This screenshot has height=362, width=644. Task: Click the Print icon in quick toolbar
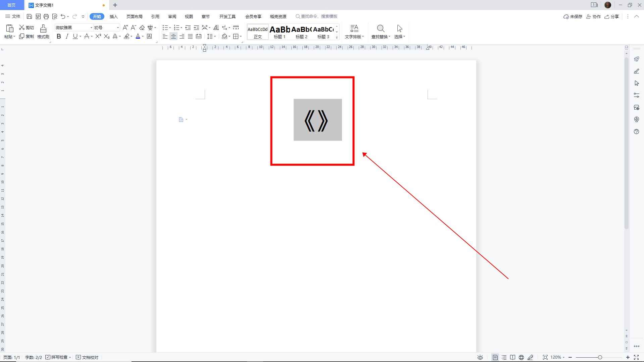(46, 16)
